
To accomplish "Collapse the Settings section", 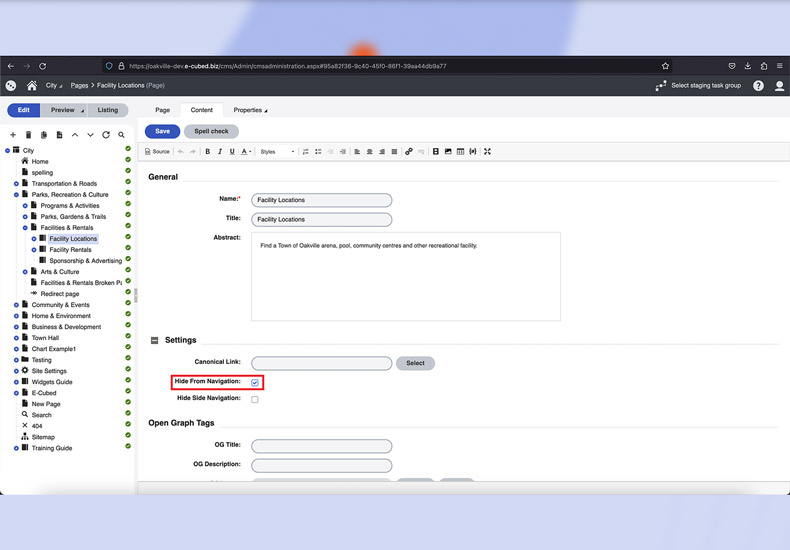I will coord(155,341).
